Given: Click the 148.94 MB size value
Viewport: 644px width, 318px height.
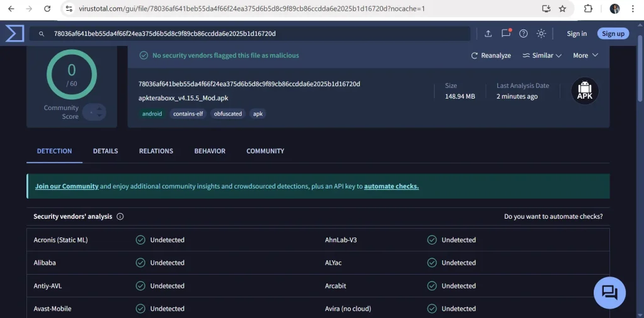Looking at the screenshot, I should coord(460,96).
